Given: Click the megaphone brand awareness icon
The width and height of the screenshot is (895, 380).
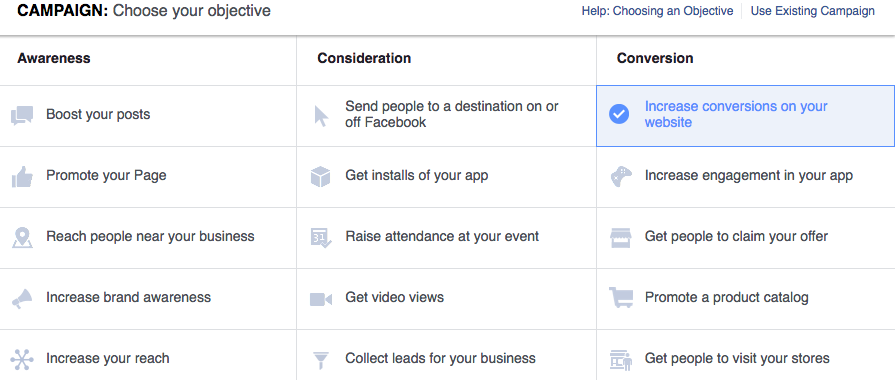Looking at the screenshot, I should coord(22,298).
